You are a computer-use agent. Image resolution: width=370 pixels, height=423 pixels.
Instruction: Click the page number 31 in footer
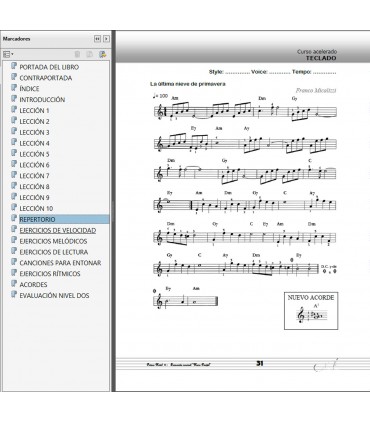pyautogui.click(x=260, y=363)
